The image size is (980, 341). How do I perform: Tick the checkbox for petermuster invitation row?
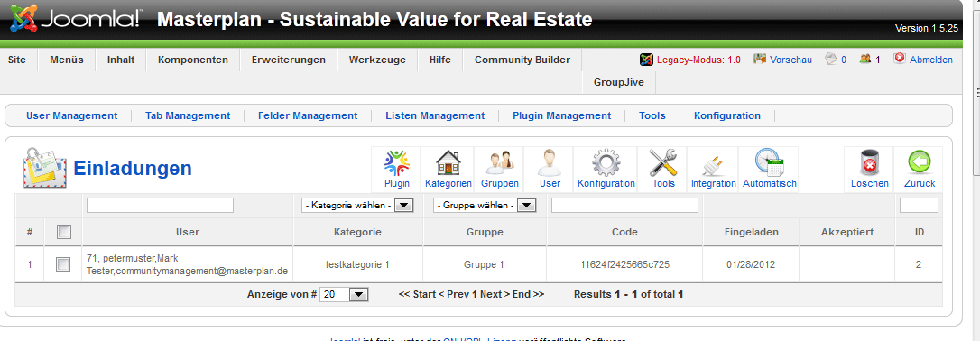pyautogui.click(x=63, y=264)
